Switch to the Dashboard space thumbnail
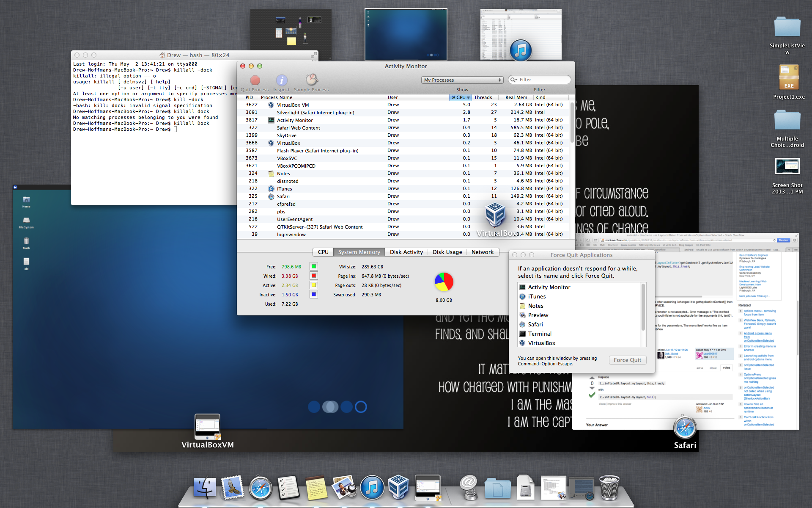Screen dimensions: 812x508 [291, 35]
